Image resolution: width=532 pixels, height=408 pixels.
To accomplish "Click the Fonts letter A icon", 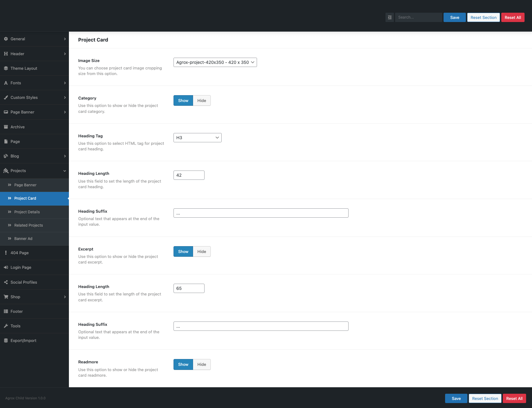I will 6,83.
